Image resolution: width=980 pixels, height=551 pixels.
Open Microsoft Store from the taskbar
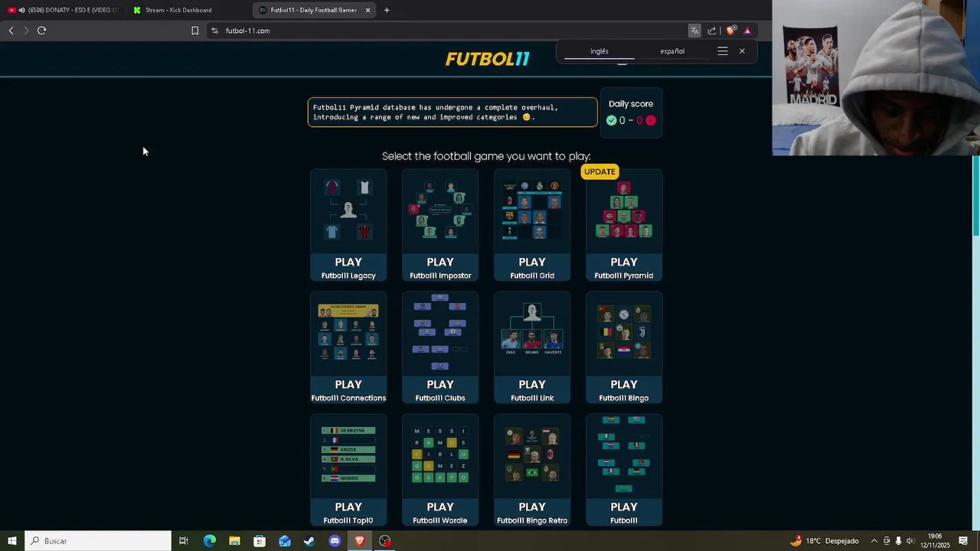coord(260,541)
